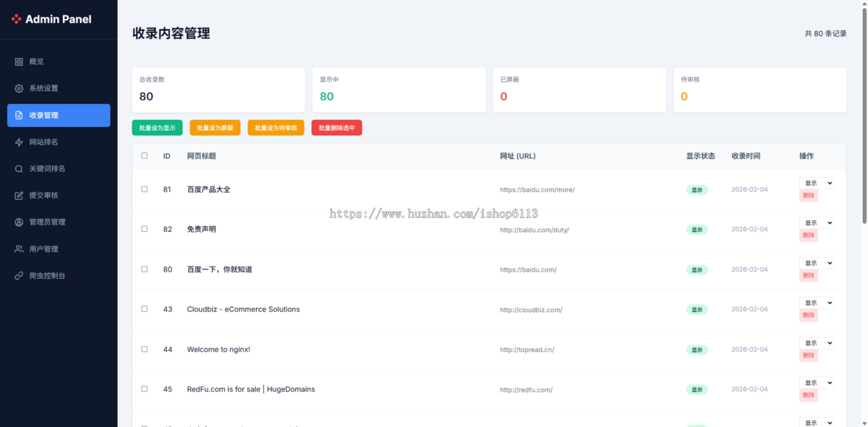The height and width of the screenshot is (427, 868).
Task: Click the 批量设为屏蔽 button
Action: click(215, 128)
